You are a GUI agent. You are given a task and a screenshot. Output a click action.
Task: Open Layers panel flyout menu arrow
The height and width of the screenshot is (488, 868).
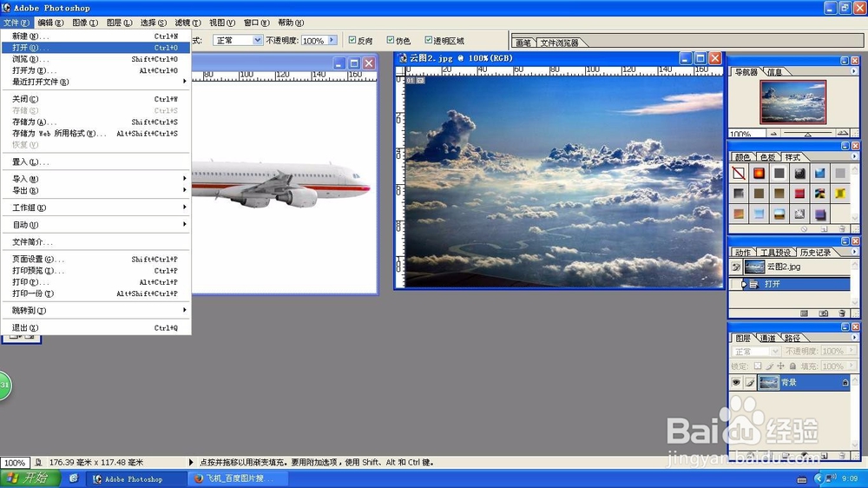(853, 337)
